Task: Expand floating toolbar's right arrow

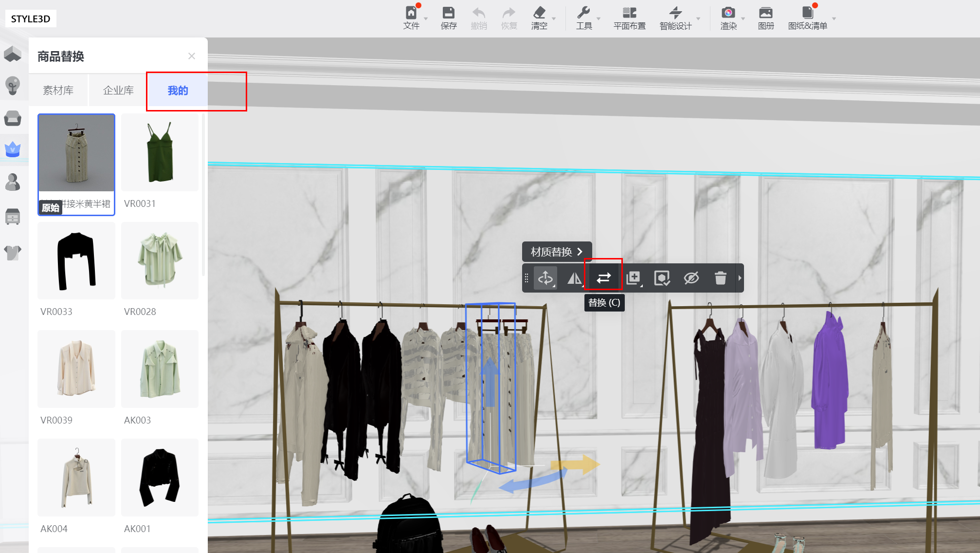Action: [740, 278]
